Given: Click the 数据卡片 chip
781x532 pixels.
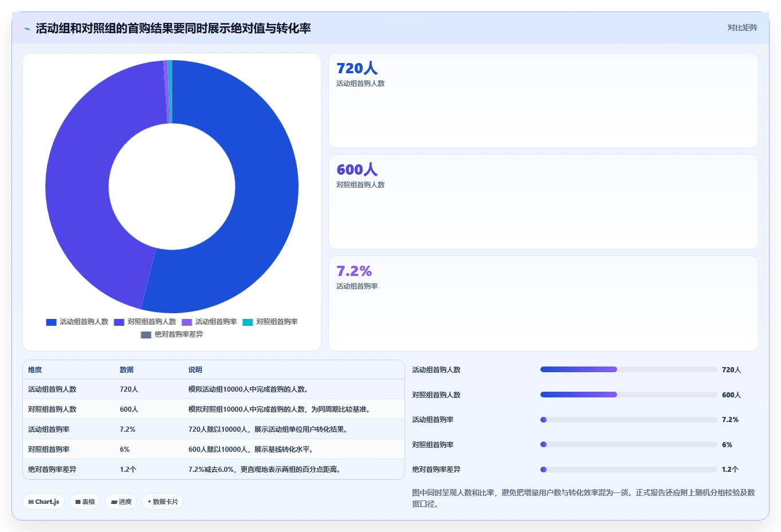Looking at the screenshot, I should click(163, 502).
